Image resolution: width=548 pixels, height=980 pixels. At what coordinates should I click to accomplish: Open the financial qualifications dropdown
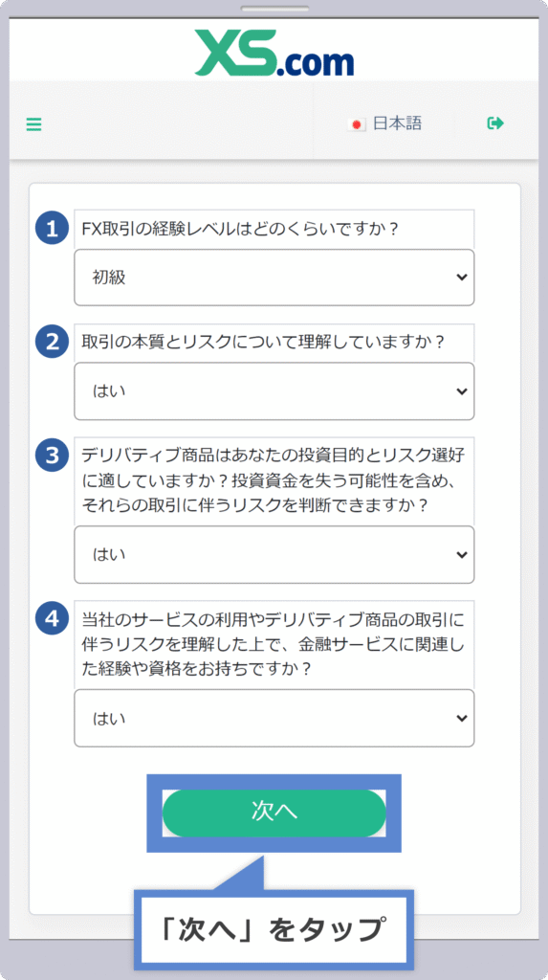274,718
